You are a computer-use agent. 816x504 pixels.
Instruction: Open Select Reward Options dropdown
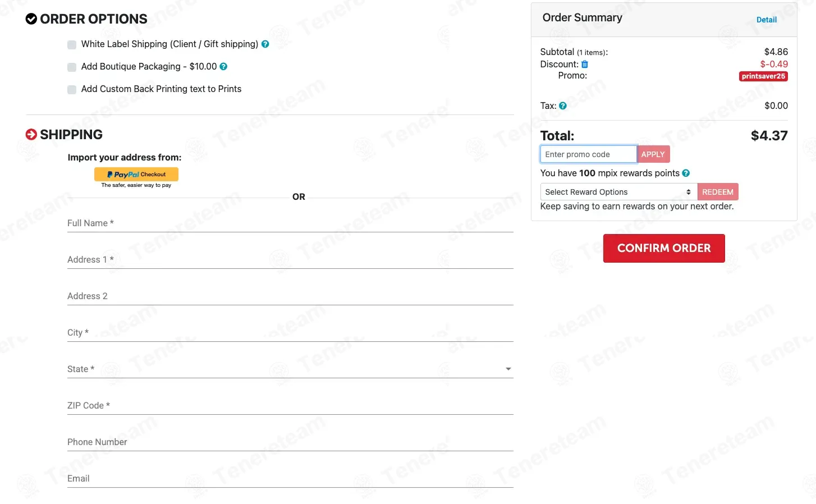click(x=618, y=192)
